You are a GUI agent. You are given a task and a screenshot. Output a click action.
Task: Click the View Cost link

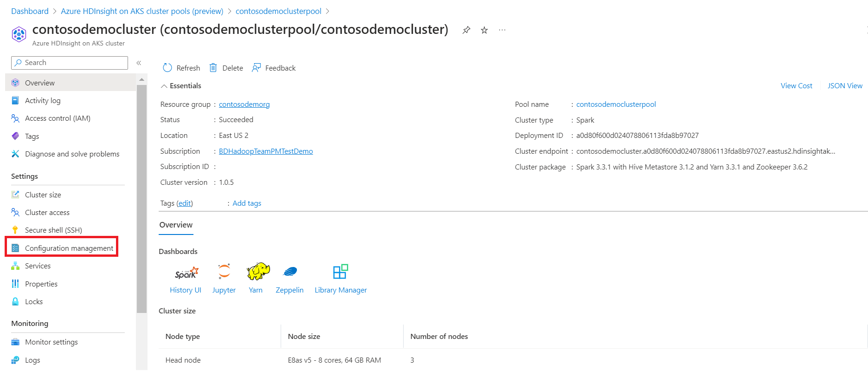(796, 86)
